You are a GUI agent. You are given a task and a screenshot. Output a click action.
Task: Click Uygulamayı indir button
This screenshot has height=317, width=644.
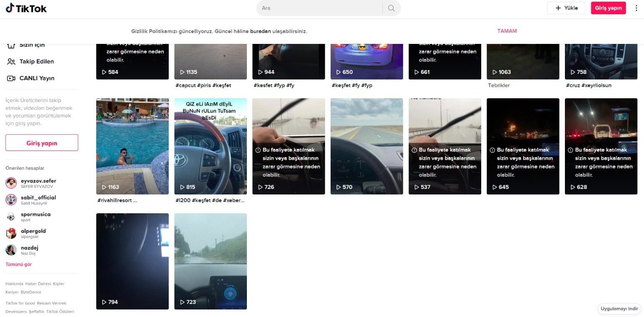[x=619, y=309]
